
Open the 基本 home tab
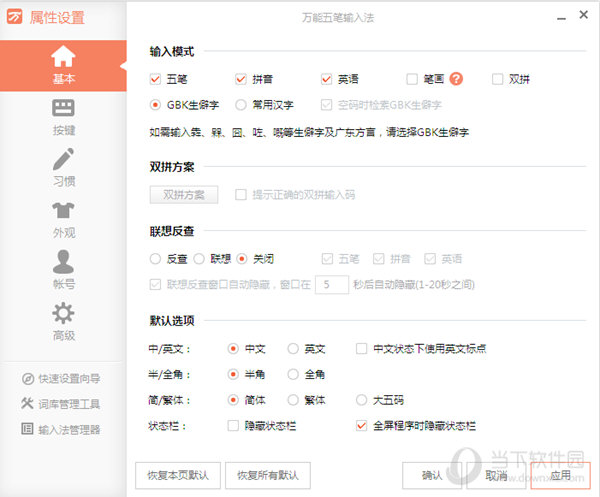click(63, 65)
